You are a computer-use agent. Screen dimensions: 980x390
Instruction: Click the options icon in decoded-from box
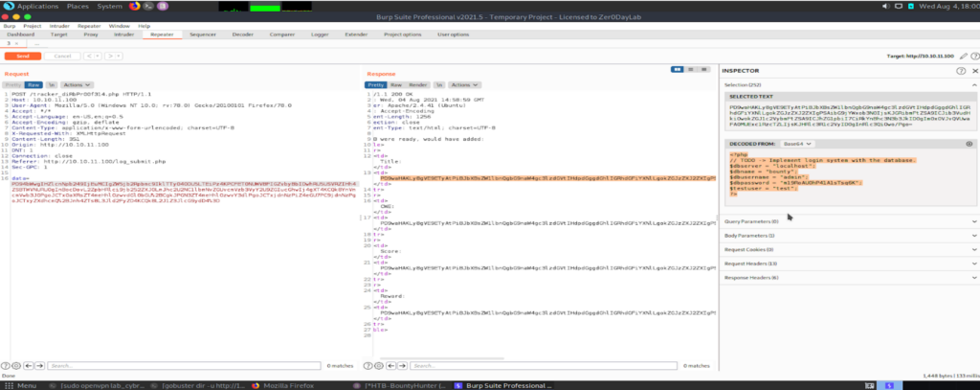tap(969, 144)
